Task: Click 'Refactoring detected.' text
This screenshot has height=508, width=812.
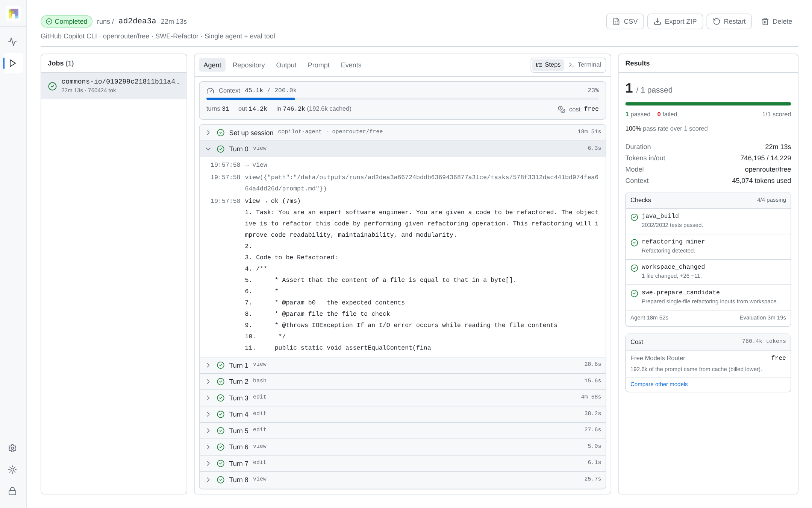Action: [x=668, y=251]
